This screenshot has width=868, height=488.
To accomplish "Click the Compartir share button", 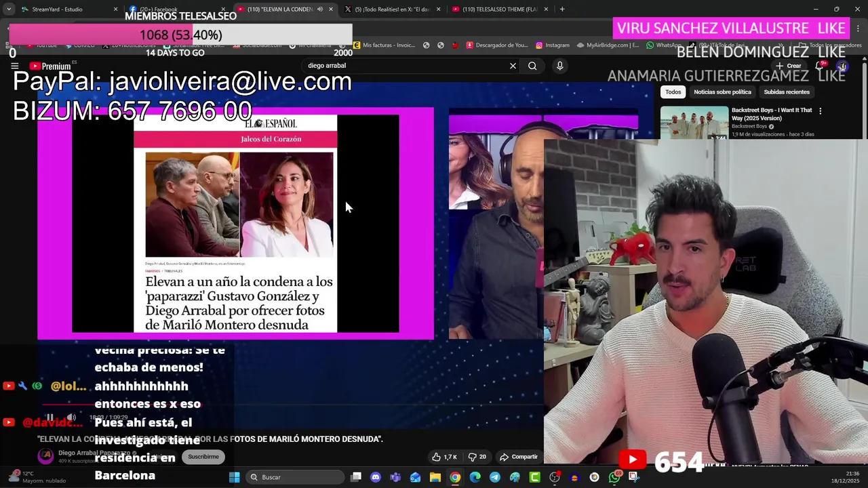I will [x=518, y=457].
